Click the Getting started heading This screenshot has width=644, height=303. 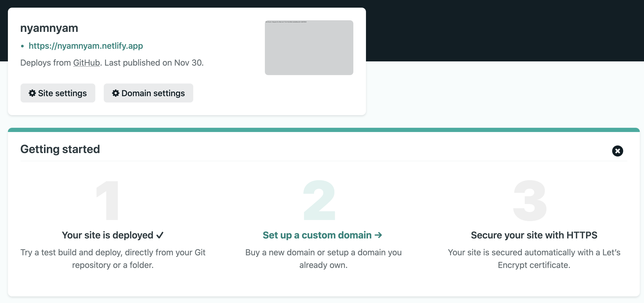pyautogui.click(x=60, y=149)
